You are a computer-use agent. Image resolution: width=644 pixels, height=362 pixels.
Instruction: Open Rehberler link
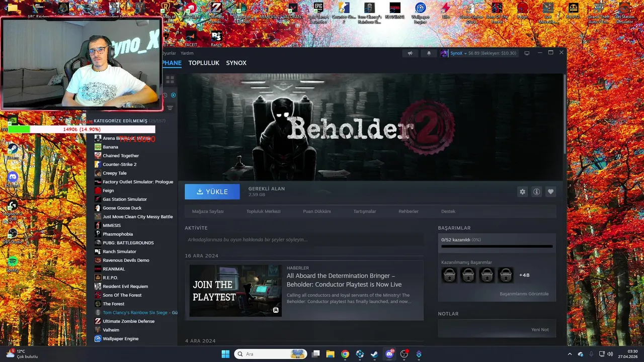point(409,212)
